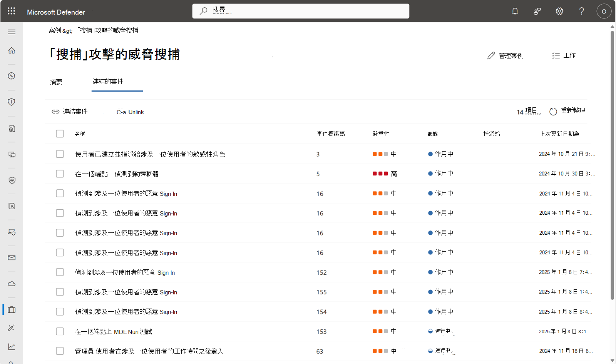Viewport: 616px width, 364px height.
Task: Click the highlighted Cases briefcase icon
Action: [x=12, y=309]
